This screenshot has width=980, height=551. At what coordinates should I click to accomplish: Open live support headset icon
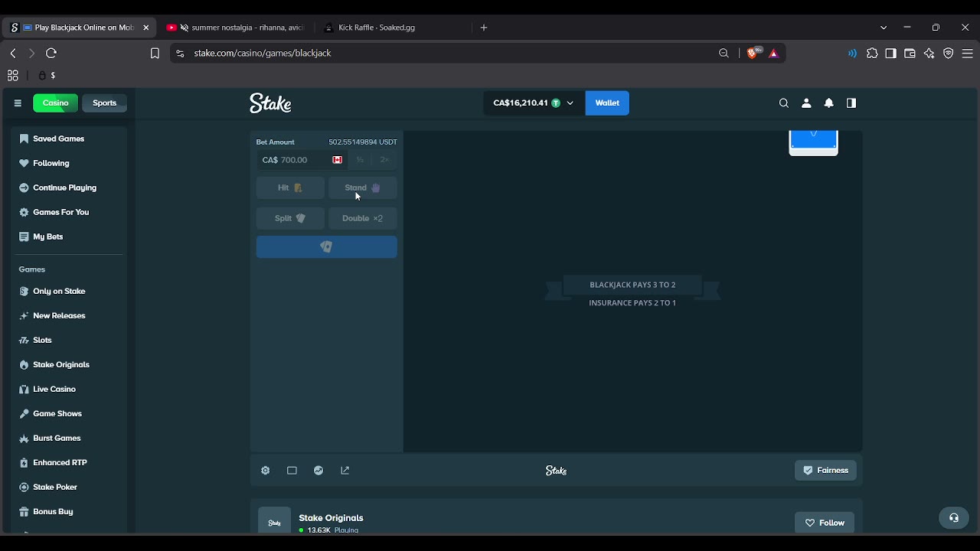954,518
